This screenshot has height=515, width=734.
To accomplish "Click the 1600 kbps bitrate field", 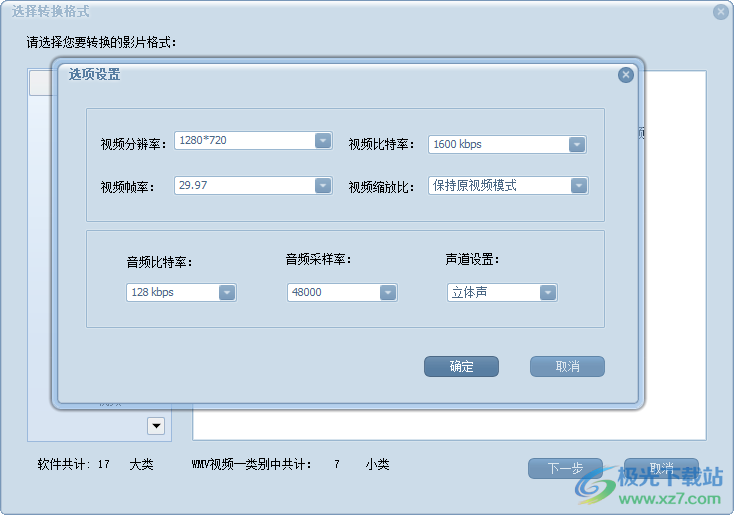I will [507, 145].
